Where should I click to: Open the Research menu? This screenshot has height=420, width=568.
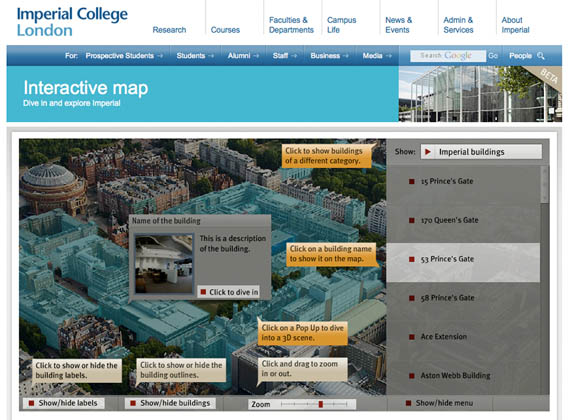pyautogui.click(x=169, y=30)
